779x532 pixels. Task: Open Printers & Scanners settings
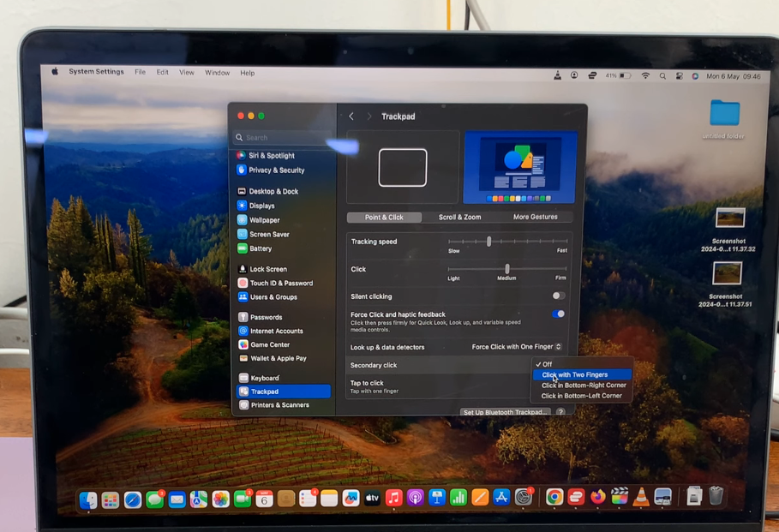coord(279,405)
